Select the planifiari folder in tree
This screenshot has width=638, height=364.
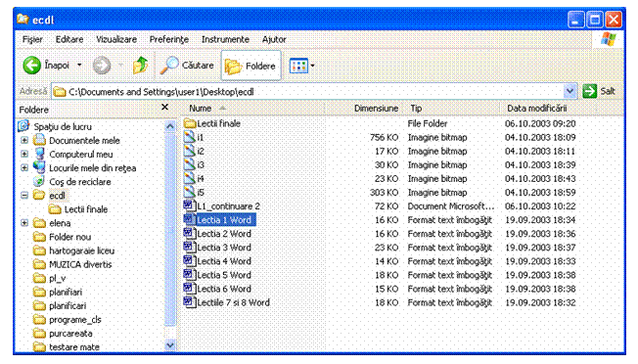66,292
